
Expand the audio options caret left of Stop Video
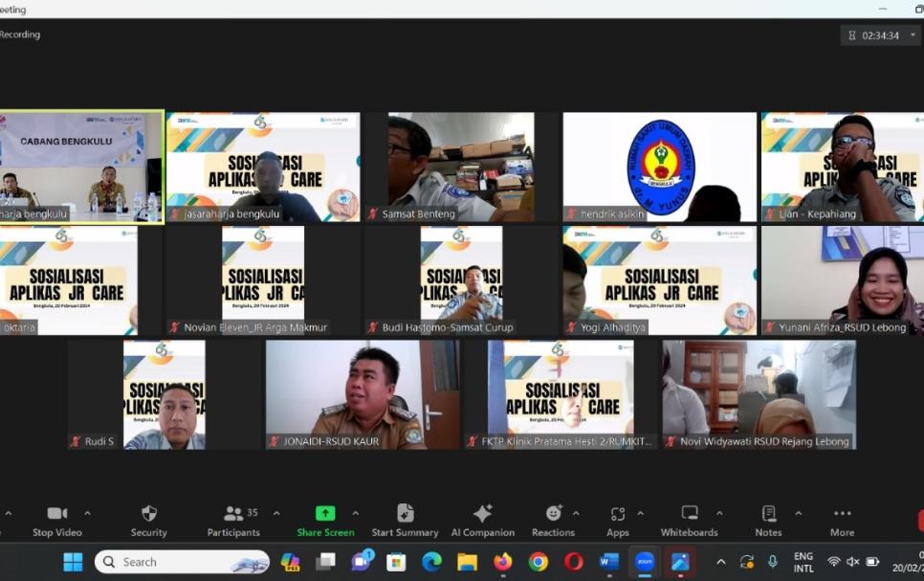coord(9,513)
